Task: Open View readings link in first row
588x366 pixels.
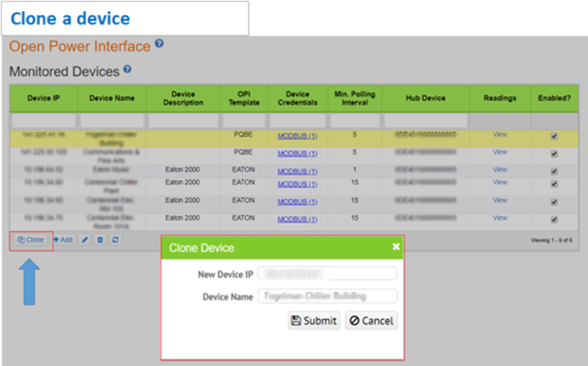Action: point(499,134)
